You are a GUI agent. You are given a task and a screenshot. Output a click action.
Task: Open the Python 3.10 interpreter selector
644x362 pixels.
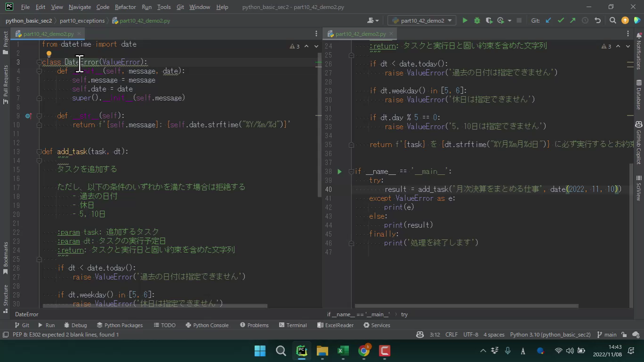(x=550, y=335)
